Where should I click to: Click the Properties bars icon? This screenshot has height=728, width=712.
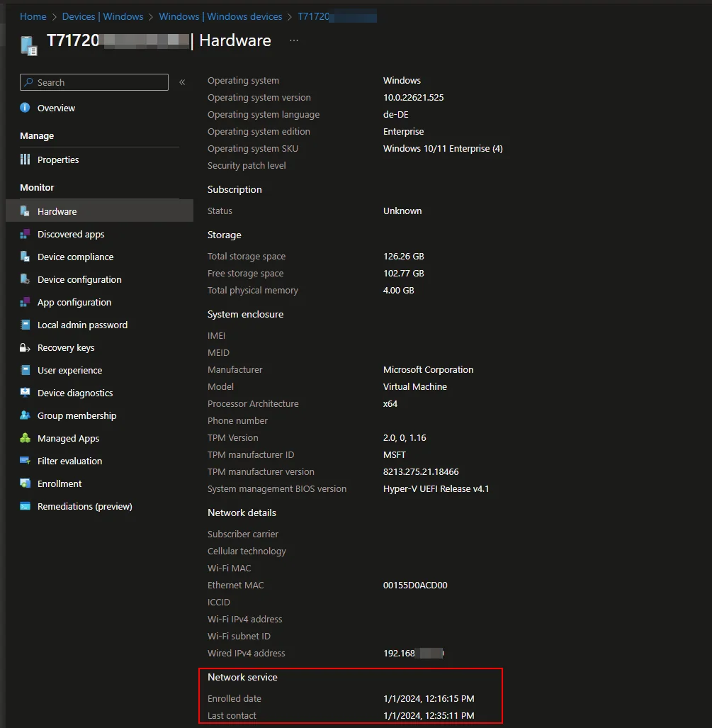[25, 159]
